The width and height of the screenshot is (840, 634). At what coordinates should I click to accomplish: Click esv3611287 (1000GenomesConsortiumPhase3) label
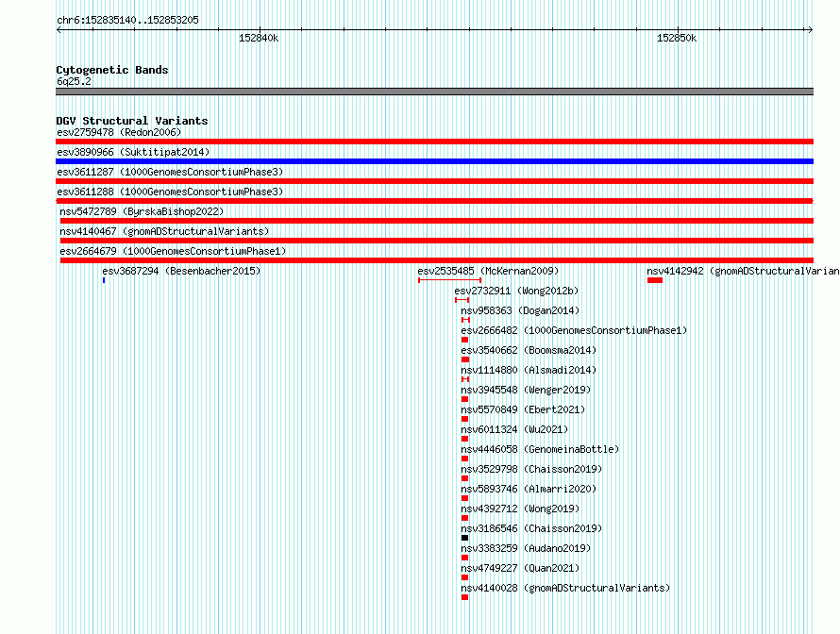[x=170, y=172]
